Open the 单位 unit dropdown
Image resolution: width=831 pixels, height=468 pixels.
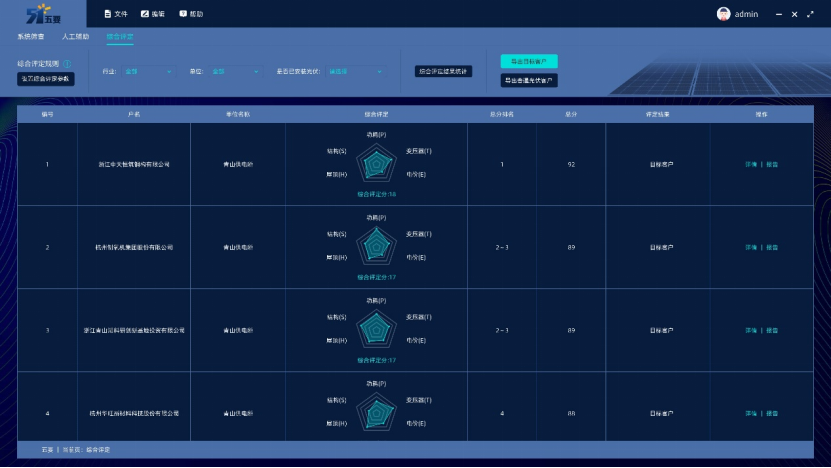pos(235,72)
